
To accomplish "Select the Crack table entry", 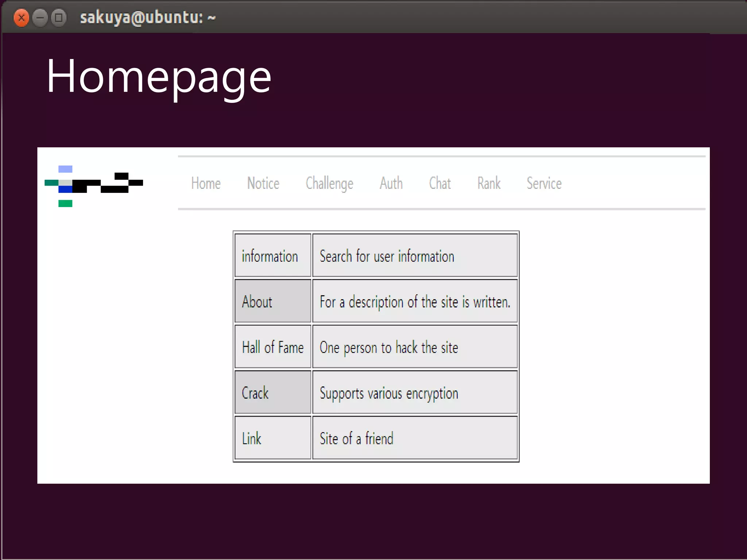I will [273, 392].
